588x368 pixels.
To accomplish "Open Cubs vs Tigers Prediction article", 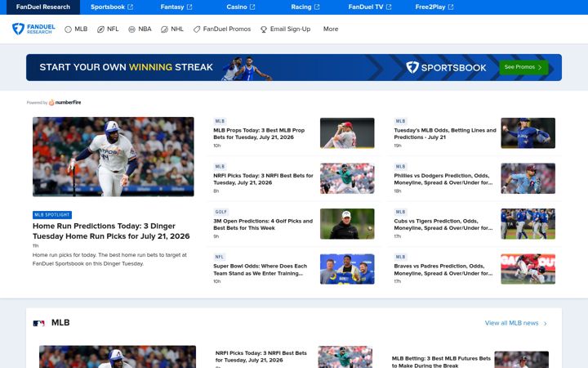I will (x=443, y=225).
